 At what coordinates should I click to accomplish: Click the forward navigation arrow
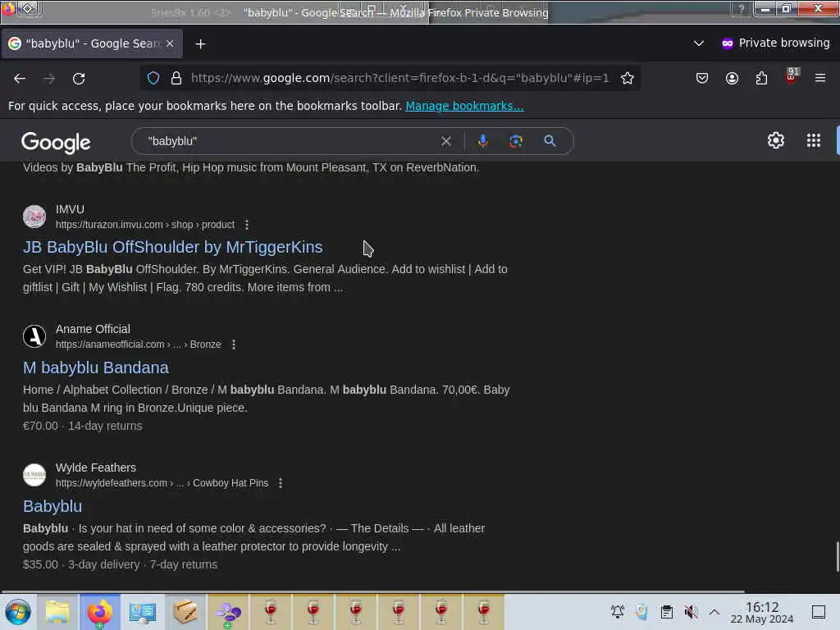(49, 78)
